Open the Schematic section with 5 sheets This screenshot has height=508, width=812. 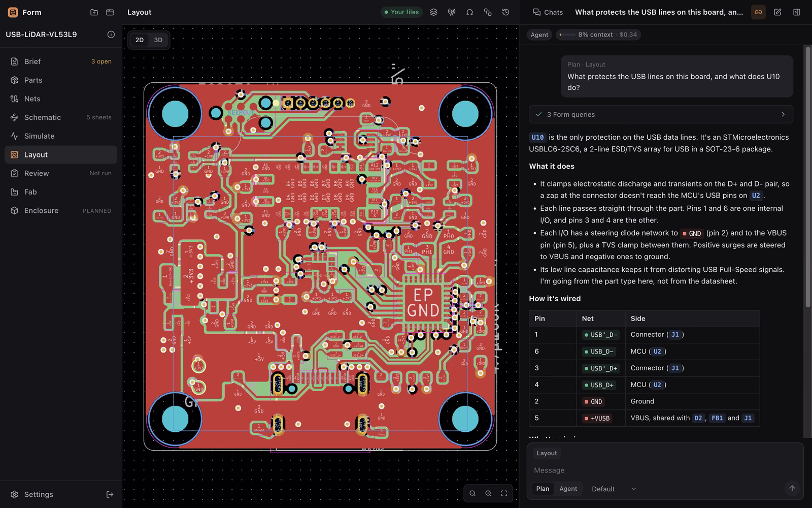pos(61,117)
